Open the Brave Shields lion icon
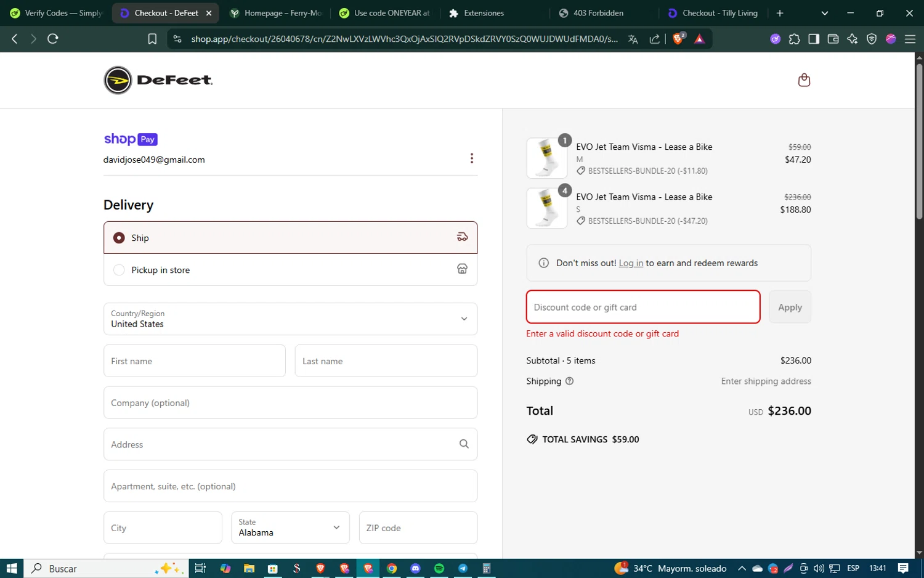This screenshot has width=924, height=578. click(678, 39)
